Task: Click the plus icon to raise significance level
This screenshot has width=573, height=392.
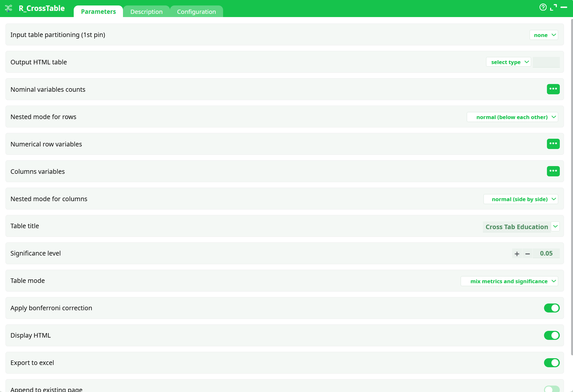Action: [517, 254]
